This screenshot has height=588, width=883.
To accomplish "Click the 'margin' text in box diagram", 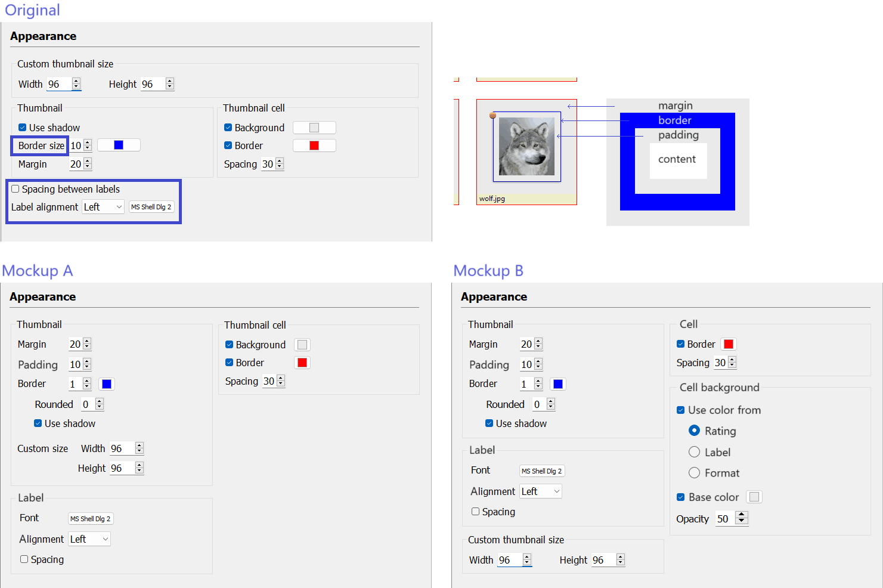I will pos(676,106).
